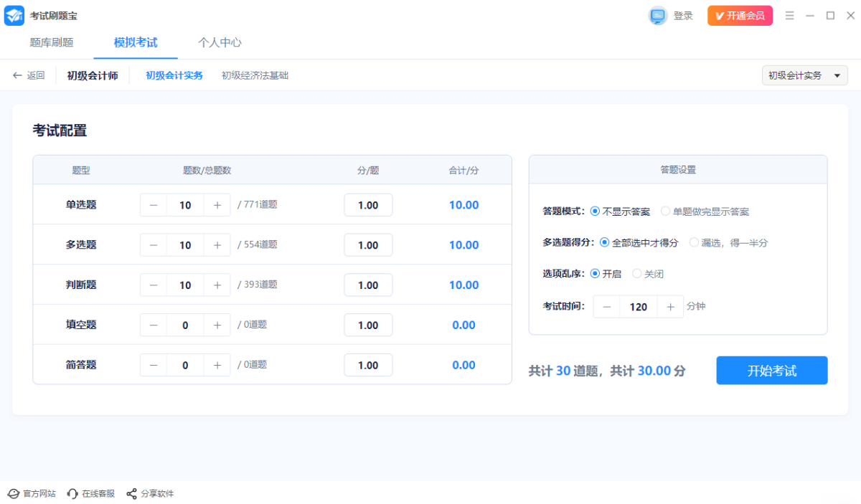
Task: Edit 简答题 score per question field
Action: 368,366
